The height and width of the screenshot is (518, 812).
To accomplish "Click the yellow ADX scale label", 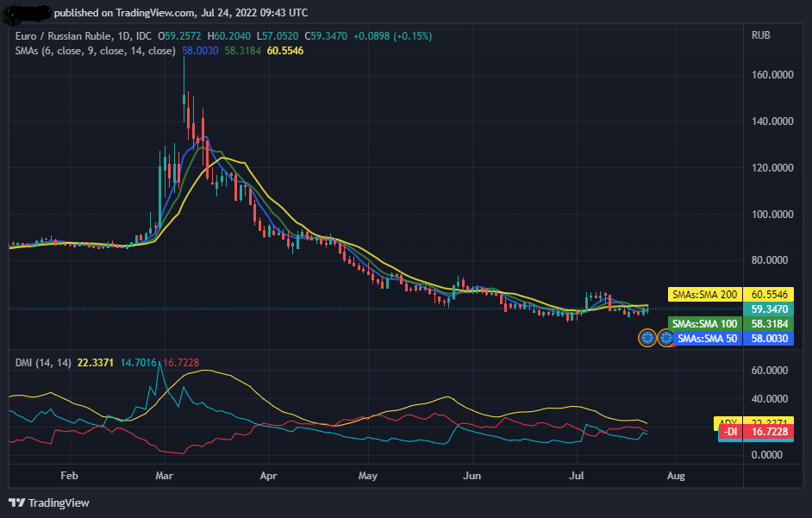I will coord(728,421).
